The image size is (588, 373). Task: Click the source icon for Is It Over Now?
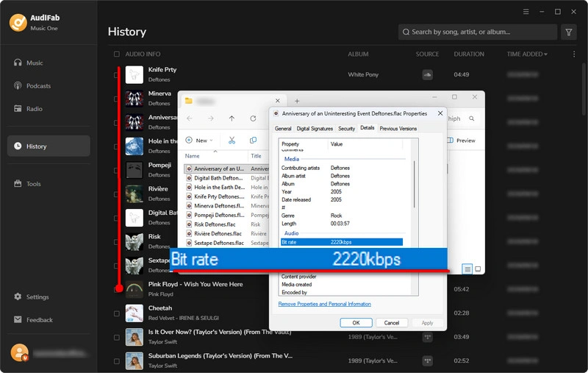point(427,337)
